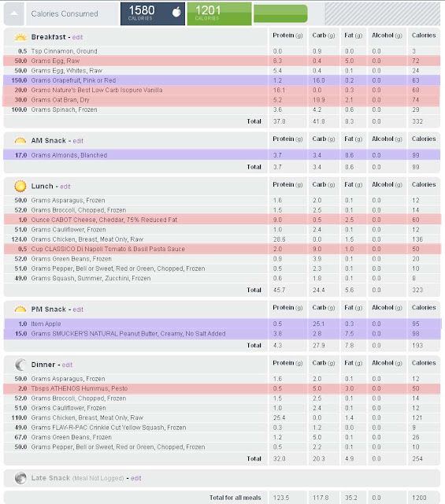Edit the AM Snack meal
The width and height of the screenshot is (445, 504).
click(78, 141)
